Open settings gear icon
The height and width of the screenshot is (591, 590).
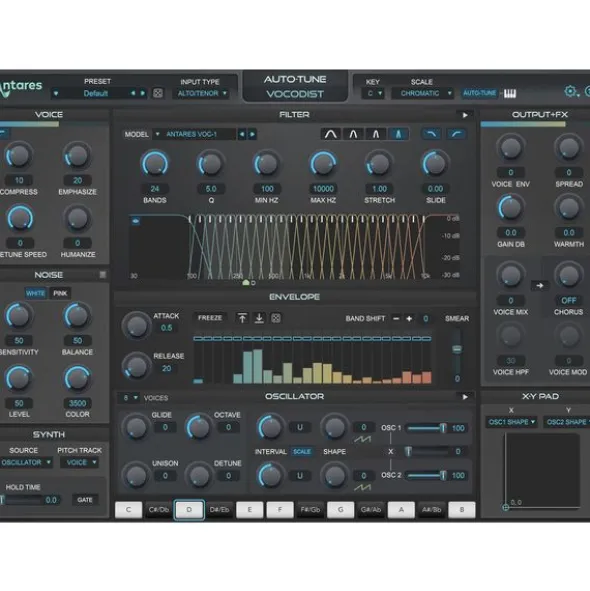(x=570, y=91)
